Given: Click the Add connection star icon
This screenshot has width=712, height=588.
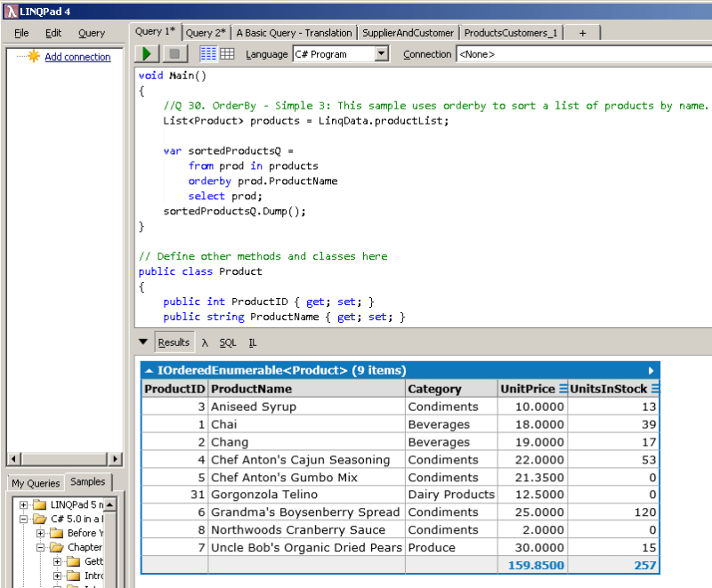Looking at the screenshot, I should (x=34, y=56).
